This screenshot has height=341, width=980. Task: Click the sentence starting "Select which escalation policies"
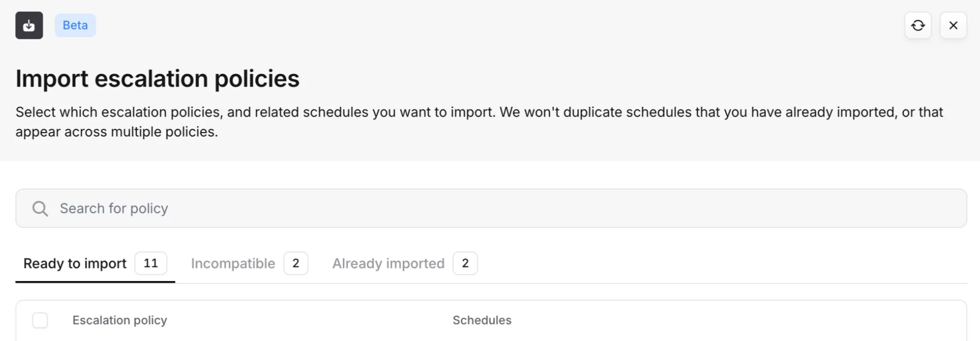pyautogui.click(x=255, y=112)
